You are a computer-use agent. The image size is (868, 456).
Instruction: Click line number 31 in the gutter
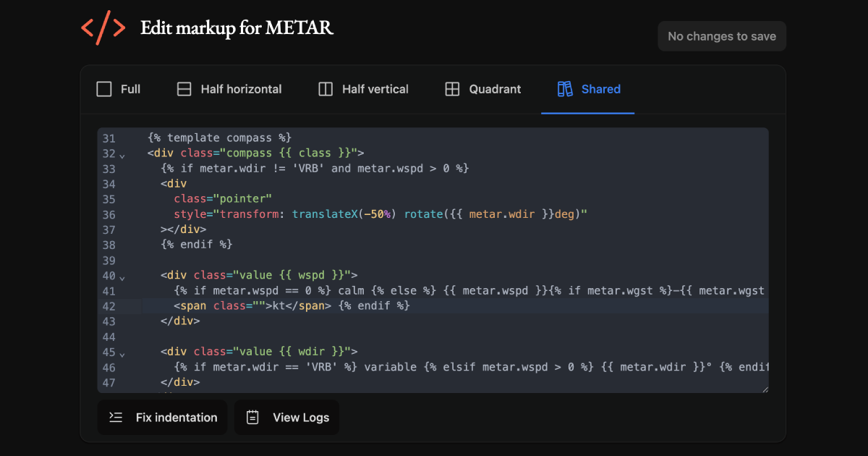coord(109,138)
